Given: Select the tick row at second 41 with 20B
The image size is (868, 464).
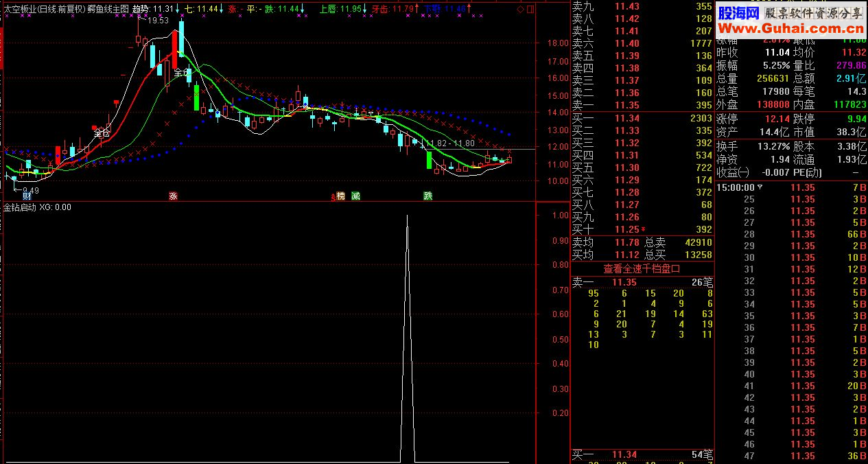Looking at the screenshot, I should 791,386.
